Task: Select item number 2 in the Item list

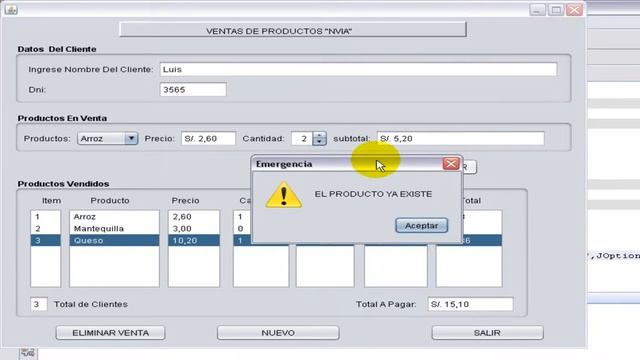Action: coord(46,229)
